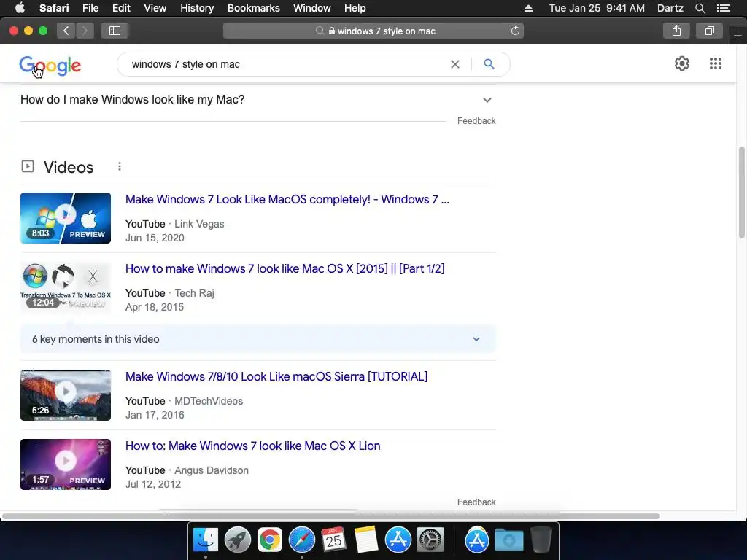Click 'MDTechVideos' channel name
Screen dimensions: 747x560
(x=209, y=401)
